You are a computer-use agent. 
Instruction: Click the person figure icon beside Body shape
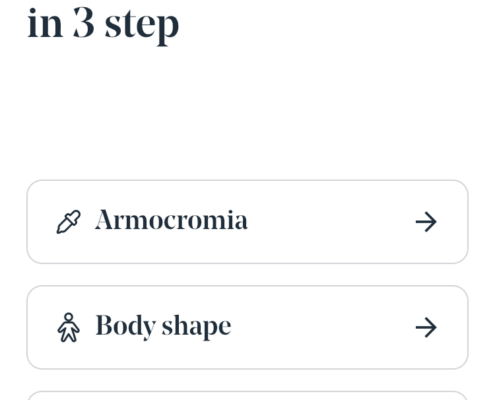(69, 327)
